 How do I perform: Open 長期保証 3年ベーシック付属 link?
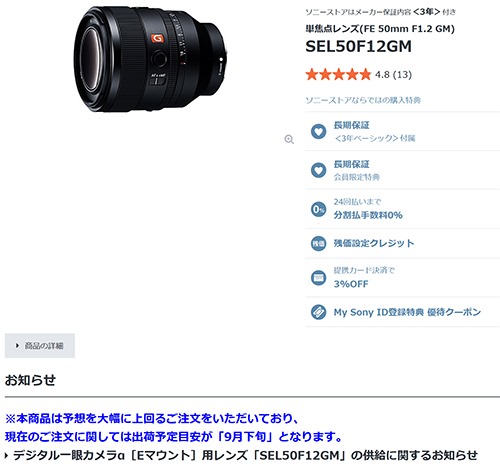pyautogui.click(x=402, y=131)
